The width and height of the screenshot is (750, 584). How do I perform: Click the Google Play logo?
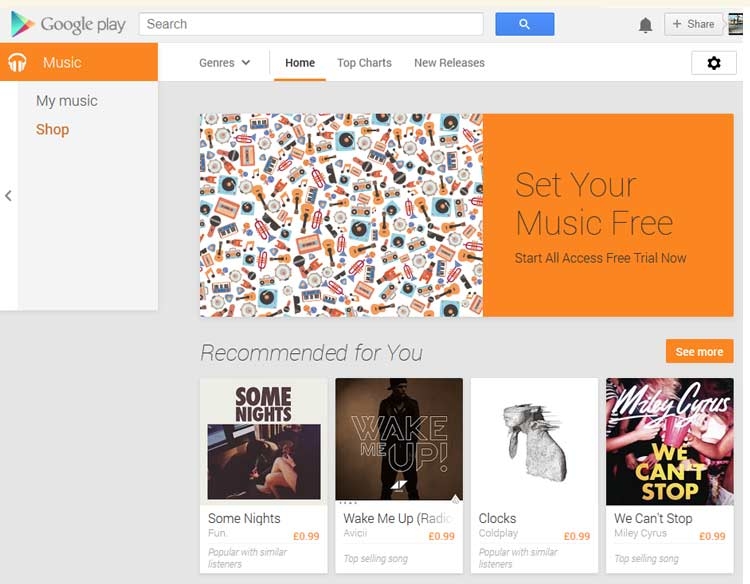68,24
